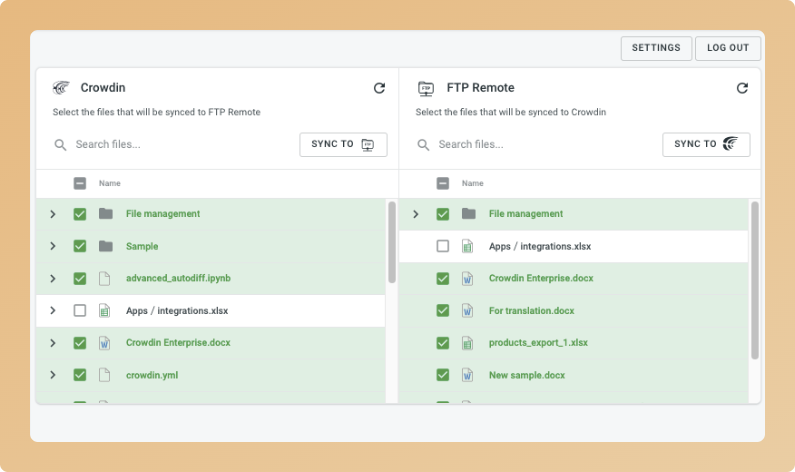Image resolution: width=795 pixels, height=472 pixels.
Task: Click the FTP Remote search magnifier icon
Action: (423, 145)
